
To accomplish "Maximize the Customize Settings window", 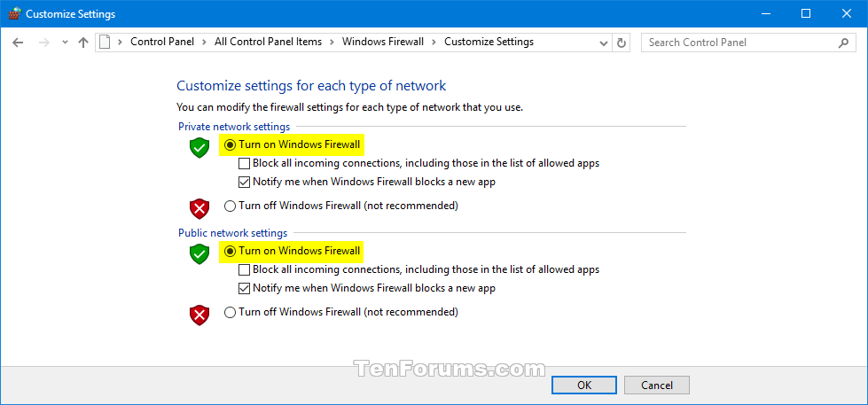I will coord(806,13).
